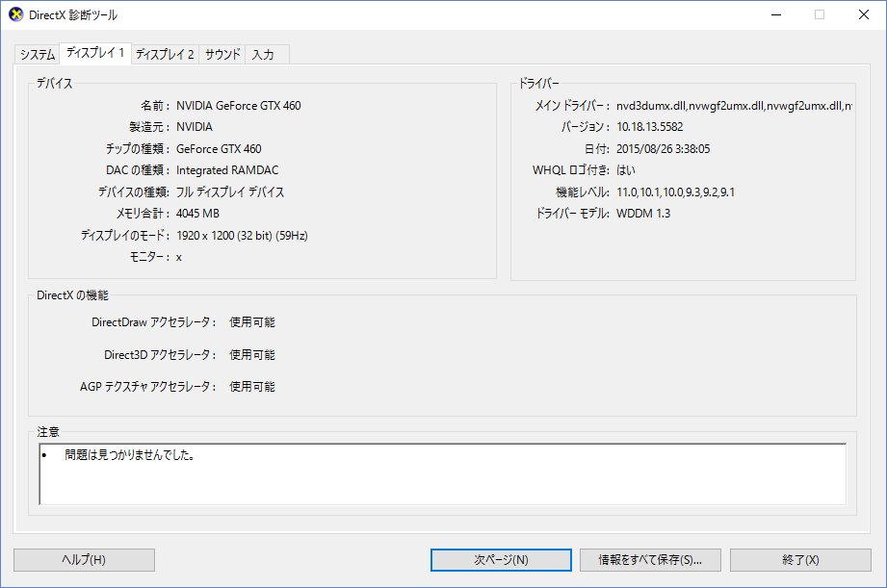
Task: Click the DirectDraw アクセラレータ status 使用可能
Action: (x=252, y=322)
